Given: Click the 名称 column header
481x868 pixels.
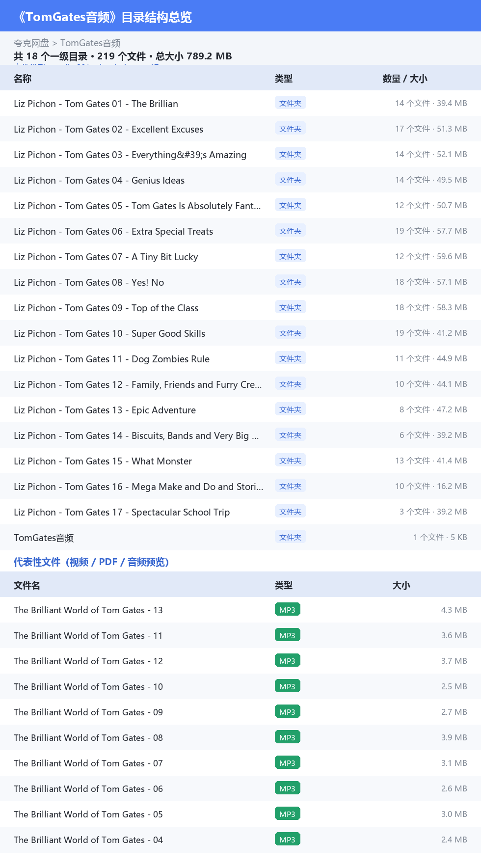Looking at the screenshot, I should 23,79.
